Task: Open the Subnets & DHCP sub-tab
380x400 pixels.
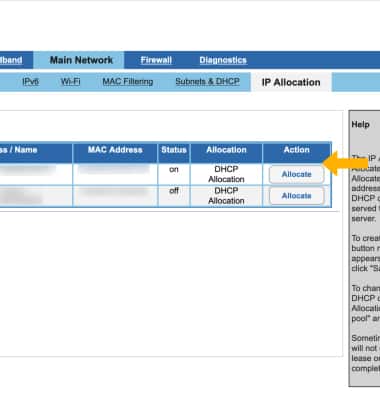Action: pyautogui.click(x=207, y=81)
